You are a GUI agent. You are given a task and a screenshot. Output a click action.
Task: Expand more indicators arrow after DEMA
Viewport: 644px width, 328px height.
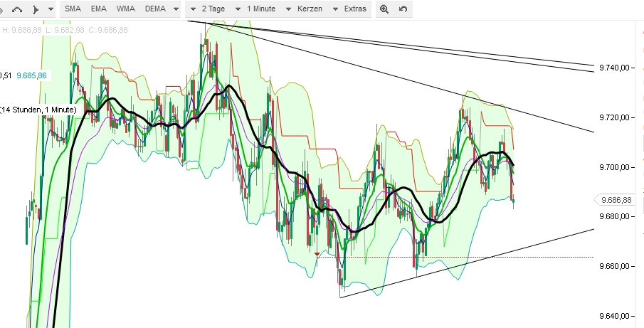pyautogui.click(x=176, y=9)
